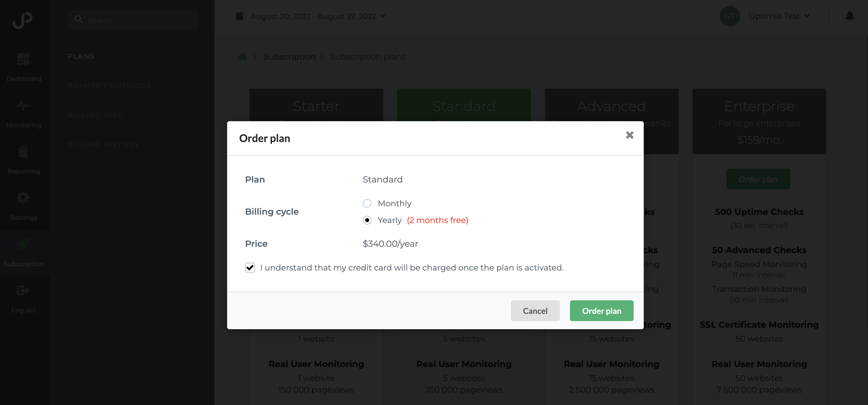868x405 pixels.
Task: Focus the Search input field
Action: click(133, 20)
